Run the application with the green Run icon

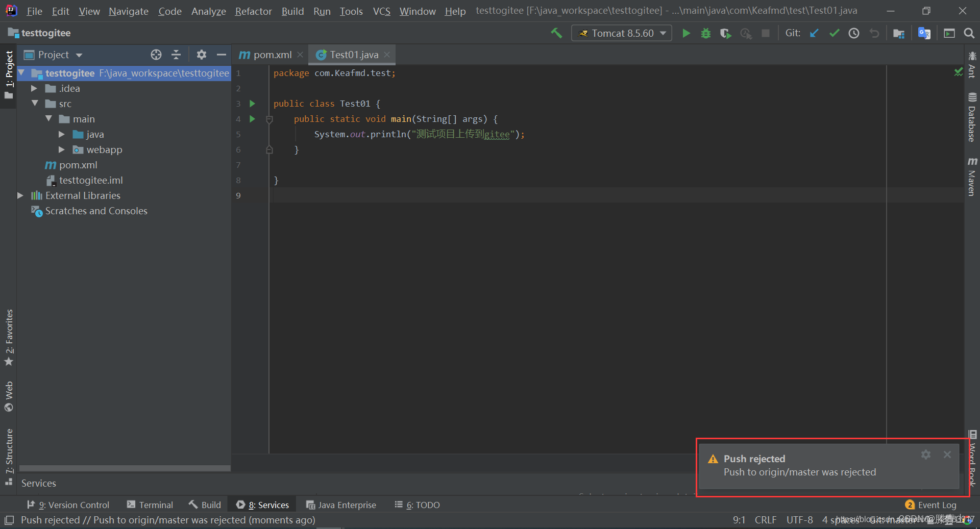[686, 33]
